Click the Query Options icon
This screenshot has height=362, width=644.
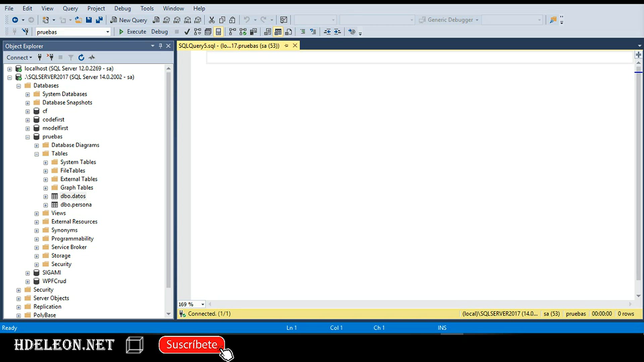pos(208,32)
